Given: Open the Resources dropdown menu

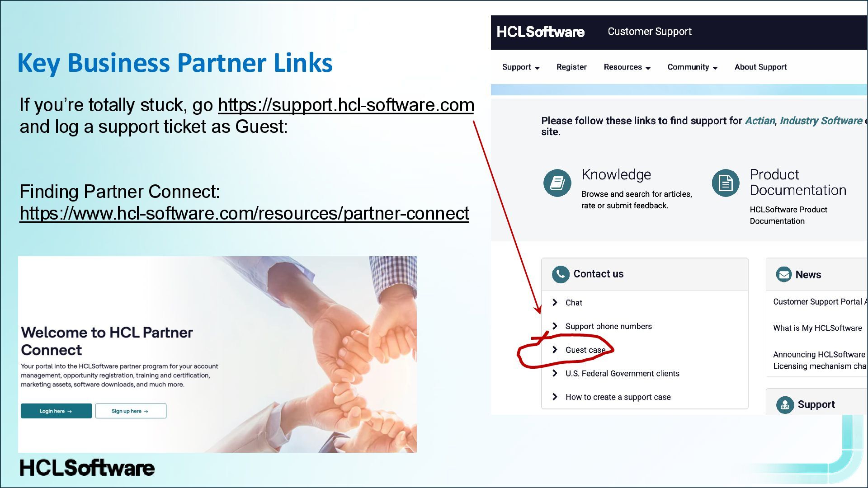Looking at the screenshot, I should (x=627, y=67).
